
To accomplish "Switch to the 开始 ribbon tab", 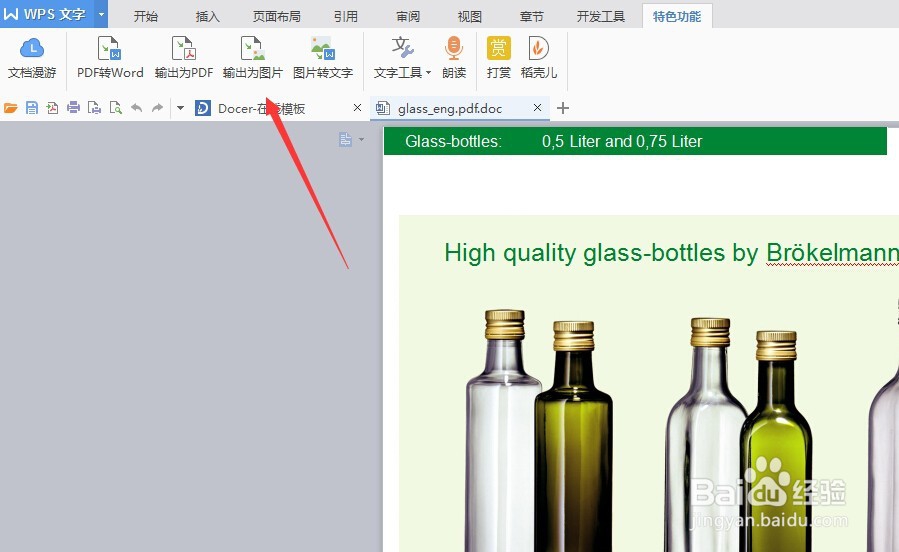I will pos(146,17).
